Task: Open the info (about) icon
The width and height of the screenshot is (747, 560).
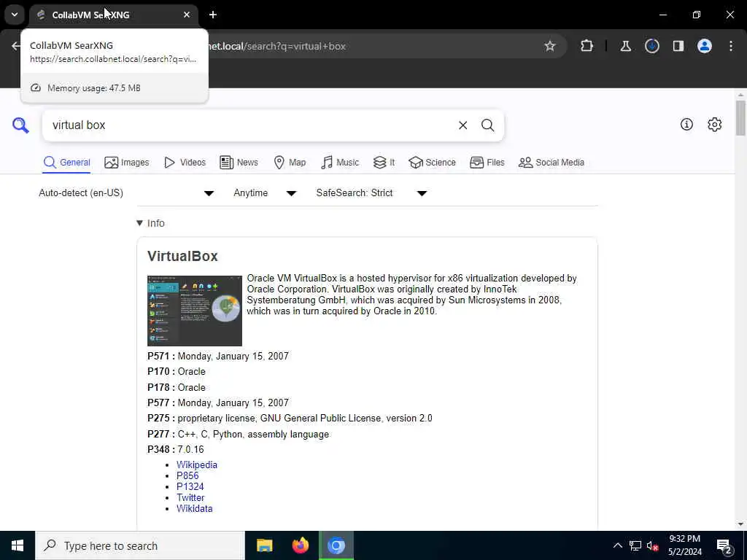Action: point(686,124)
